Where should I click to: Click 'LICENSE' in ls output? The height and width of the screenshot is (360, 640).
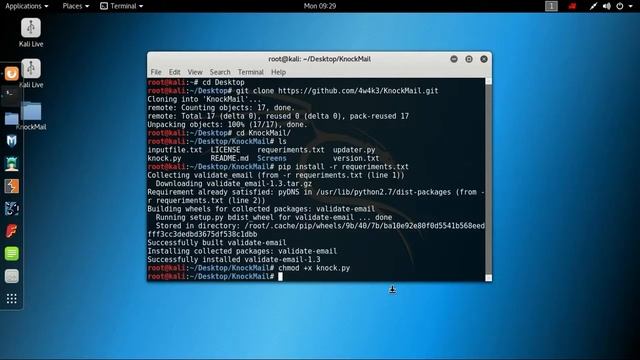coord(225,150)
